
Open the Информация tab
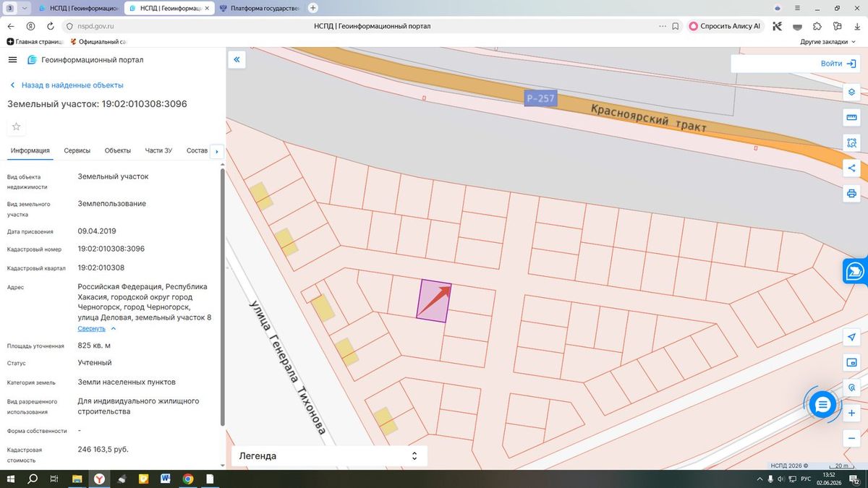(x=30, y=150)
